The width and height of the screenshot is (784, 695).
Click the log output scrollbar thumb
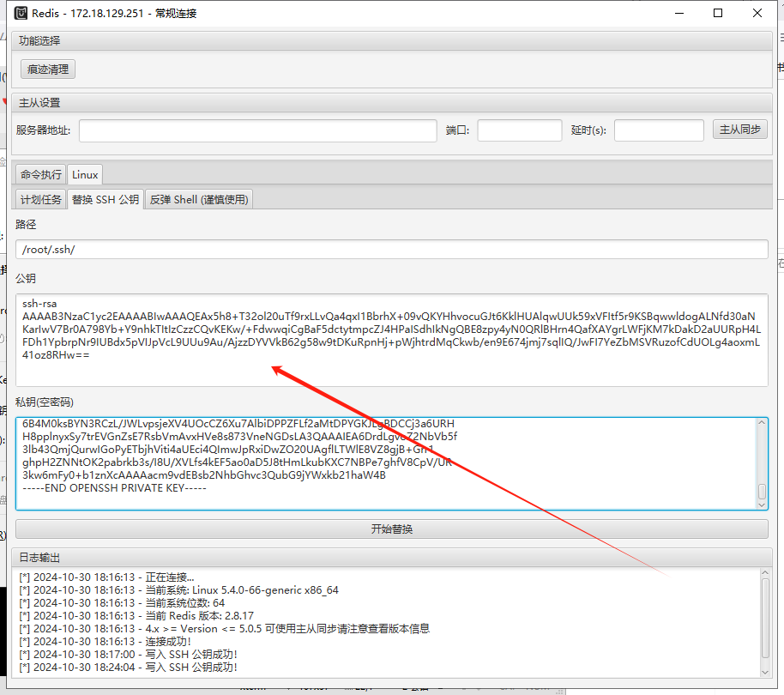point(765,619)
